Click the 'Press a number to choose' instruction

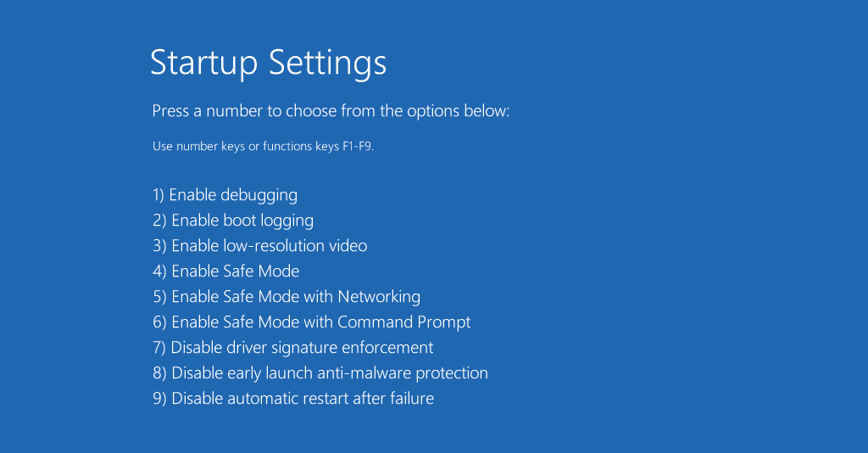(x=331, y=111)
